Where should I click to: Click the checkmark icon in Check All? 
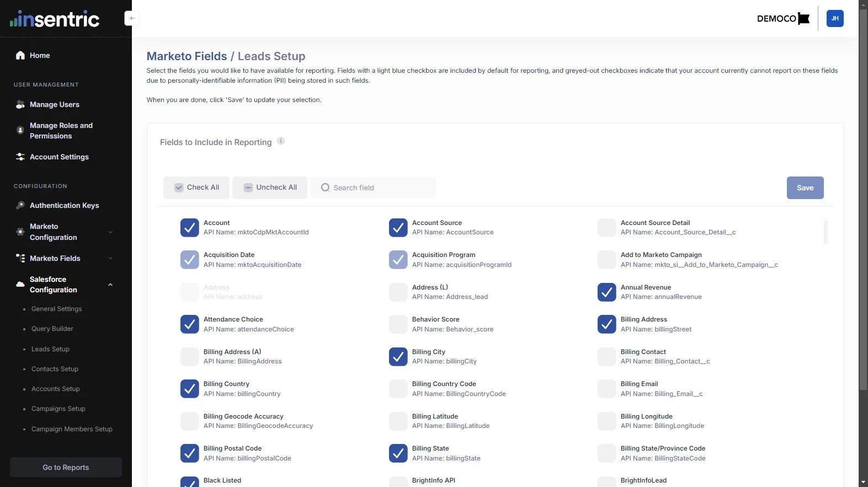(179, 188)
